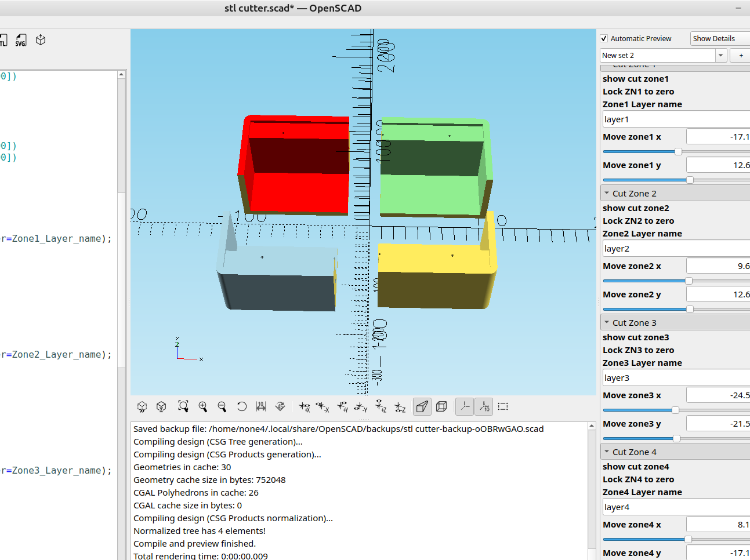Viewport: 750px width, 560px height.
Task: Click the Move zone4 x value field
Action: pyautogui.click(x=718, y=525)
